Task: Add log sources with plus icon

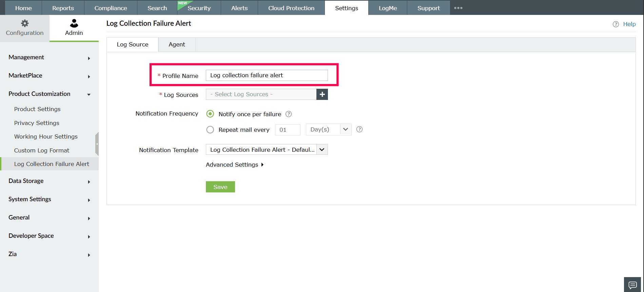Action: 322,95
